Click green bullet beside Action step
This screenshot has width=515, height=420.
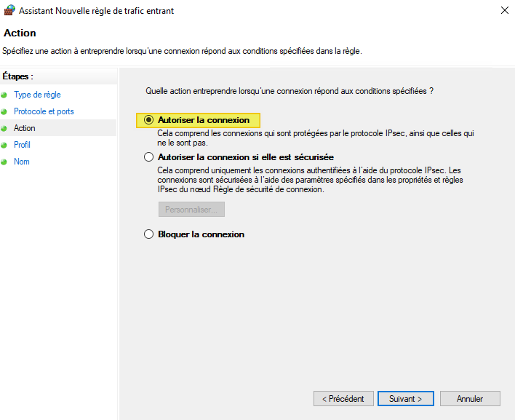(x=4, y=129)
